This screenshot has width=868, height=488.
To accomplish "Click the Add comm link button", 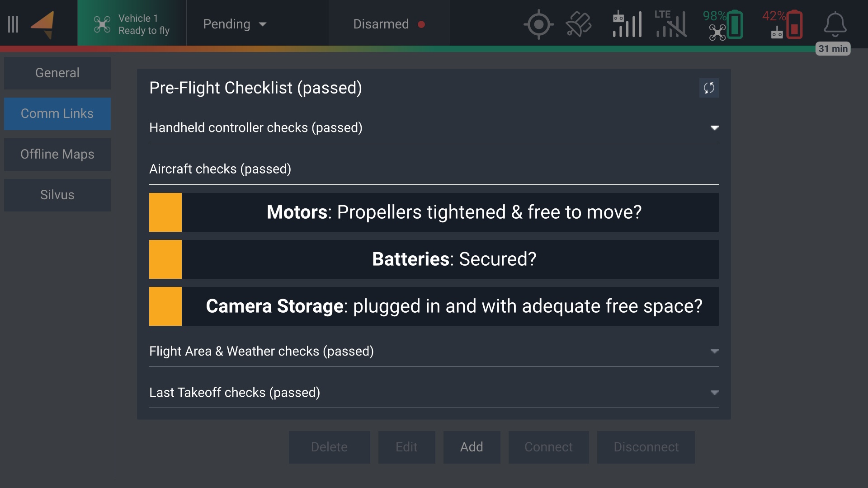I will pos(472,447).
